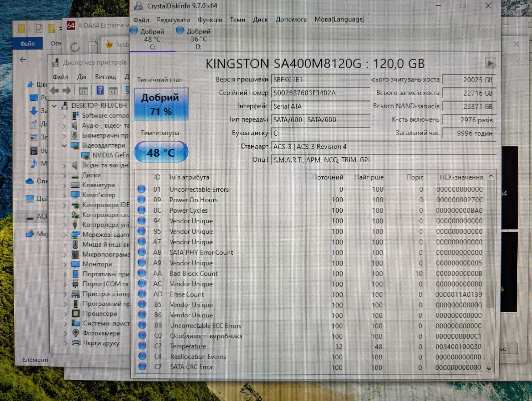Image resolution: width=532 pixels, height=401 pixels.
Task: Expand the Диски node
Action: [65, 175]
